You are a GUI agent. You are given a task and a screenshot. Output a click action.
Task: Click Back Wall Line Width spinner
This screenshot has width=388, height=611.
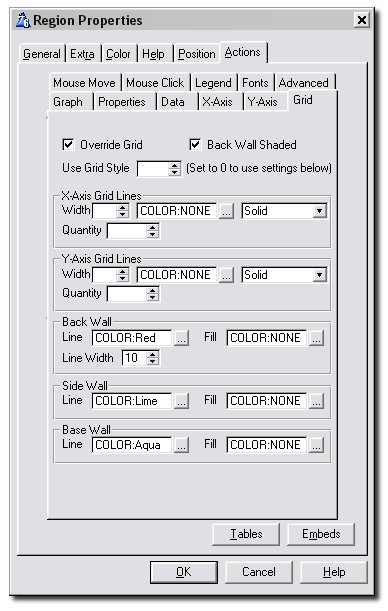[x=153, y=358]
